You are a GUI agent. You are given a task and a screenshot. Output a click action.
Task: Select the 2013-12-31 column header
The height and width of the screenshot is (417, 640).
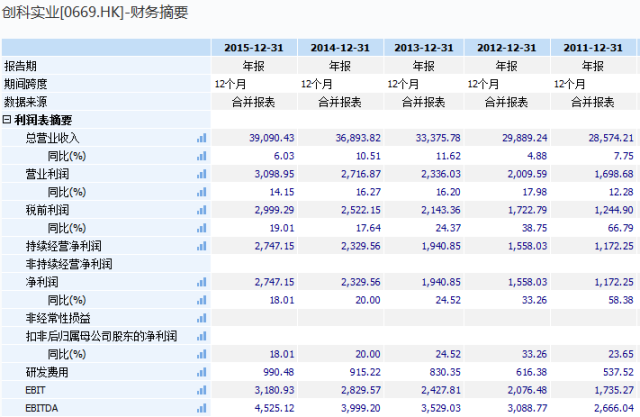click(424, 48)
